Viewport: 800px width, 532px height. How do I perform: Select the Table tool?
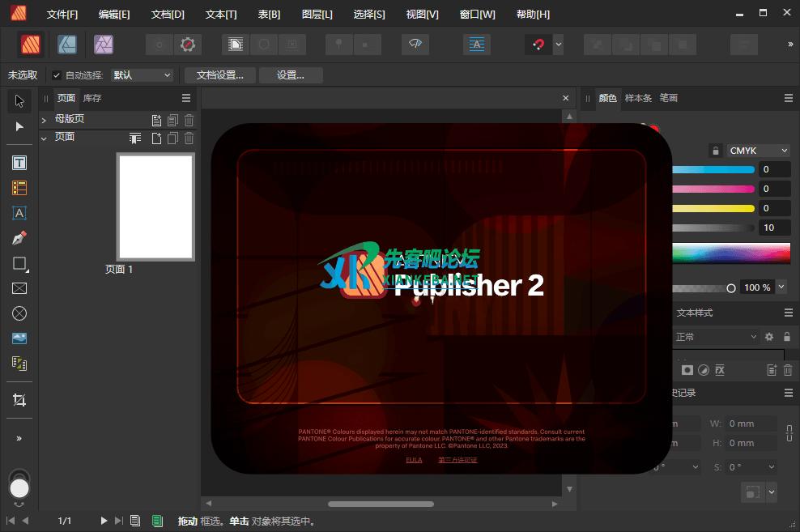[x=19, y=188]
